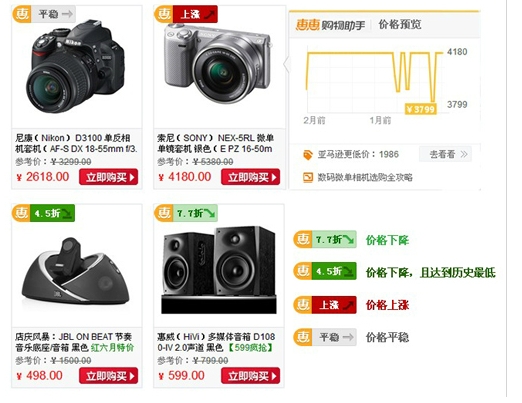This screenshot has width=522, height=403.
Task: Select the 价格预览 tab in the 惠惠 panel
Action: coord(400,25)
